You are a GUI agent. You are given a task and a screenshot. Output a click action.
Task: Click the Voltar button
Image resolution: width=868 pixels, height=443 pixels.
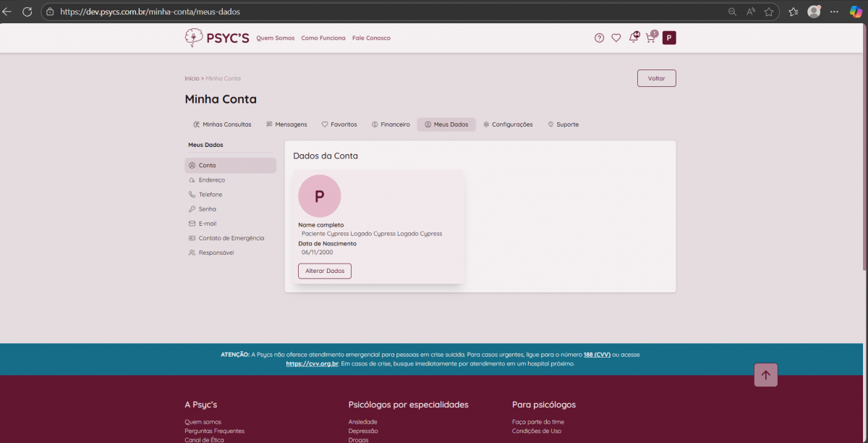656,78
